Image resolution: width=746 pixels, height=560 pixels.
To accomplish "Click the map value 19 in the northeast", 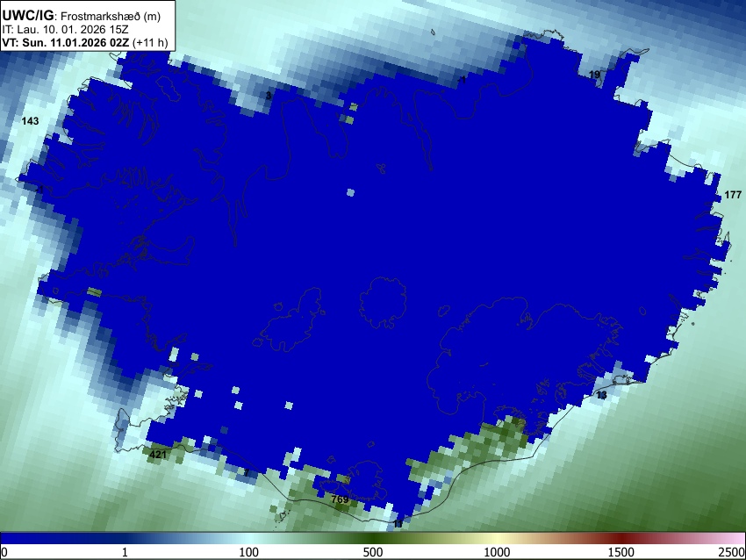I will click(x=594, y=75).
